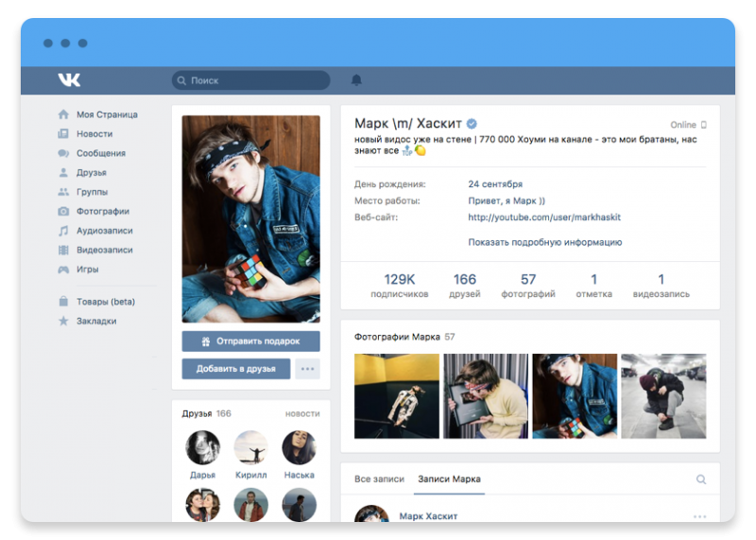Open Моя Страница home icon

(63, 114)
